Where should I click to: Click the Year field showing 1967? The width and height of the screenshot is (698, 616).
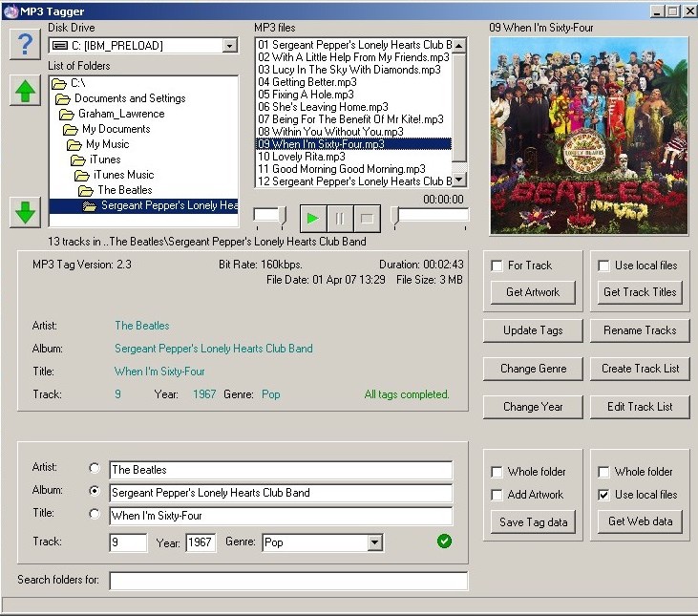pos(201,542)
